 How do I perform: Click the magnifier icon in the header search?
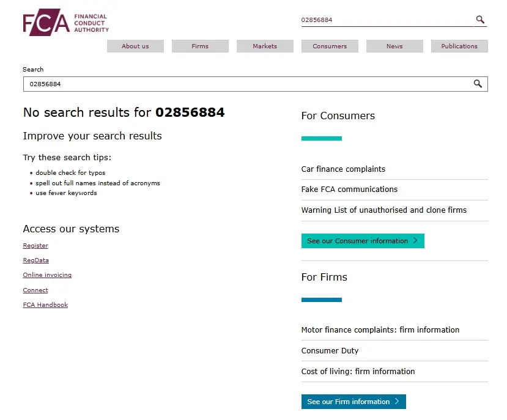[x=480, y=20]
